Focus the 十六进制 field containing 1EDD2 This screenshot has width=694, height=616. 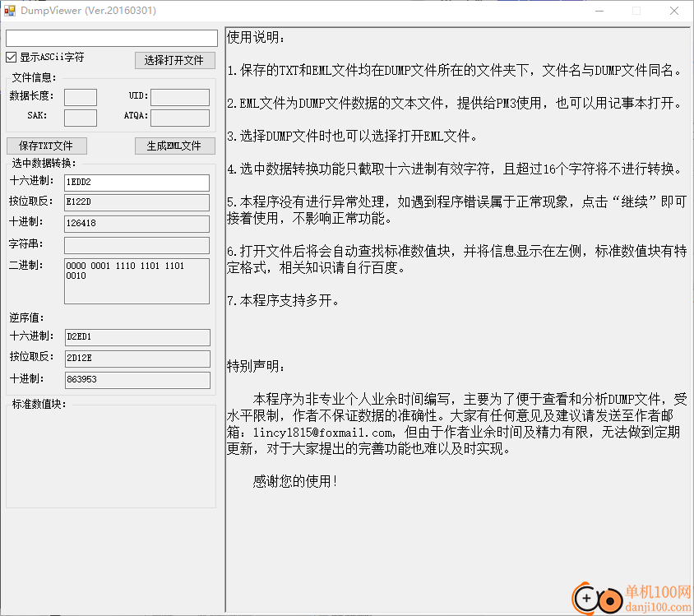pyautogui.click(x=136, y=183)
